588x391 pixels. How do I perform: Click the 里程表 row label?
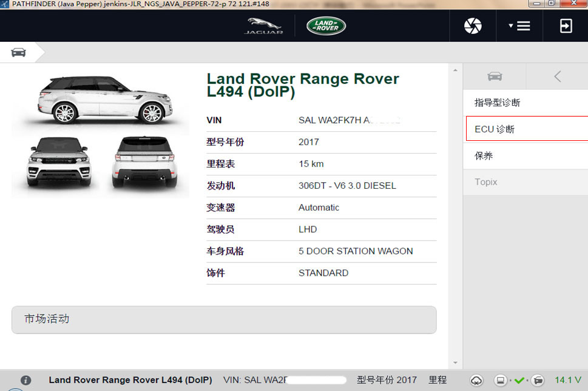pyautogui.click(x=220, y=164)
